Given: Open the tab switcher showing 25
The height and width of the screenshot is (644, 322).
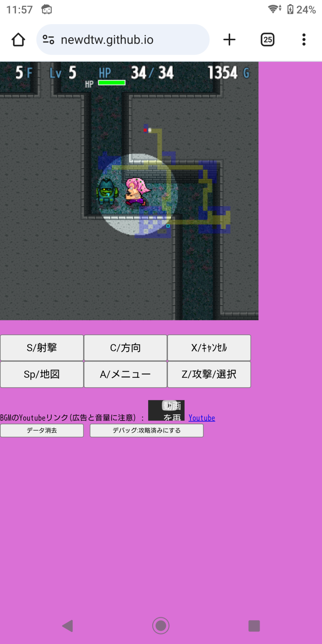Looking at the screenshot, I should tap(267, 40).
